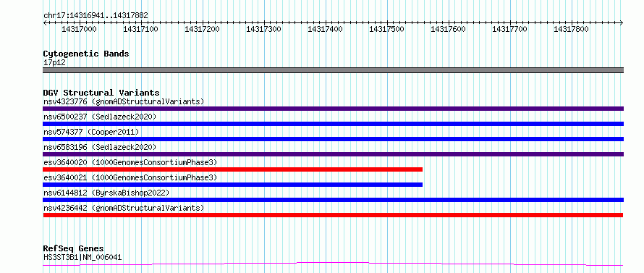This screenshot has height=273, width=644.
Task: Click the Cytogenetic Bands track heading
Action: [x=86, y=54]
